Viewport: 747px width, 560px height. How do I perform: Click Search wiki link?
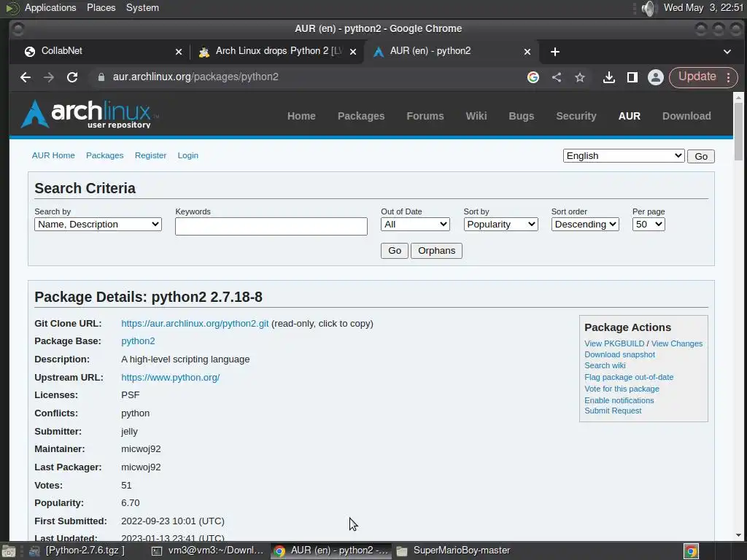point(605,365)
